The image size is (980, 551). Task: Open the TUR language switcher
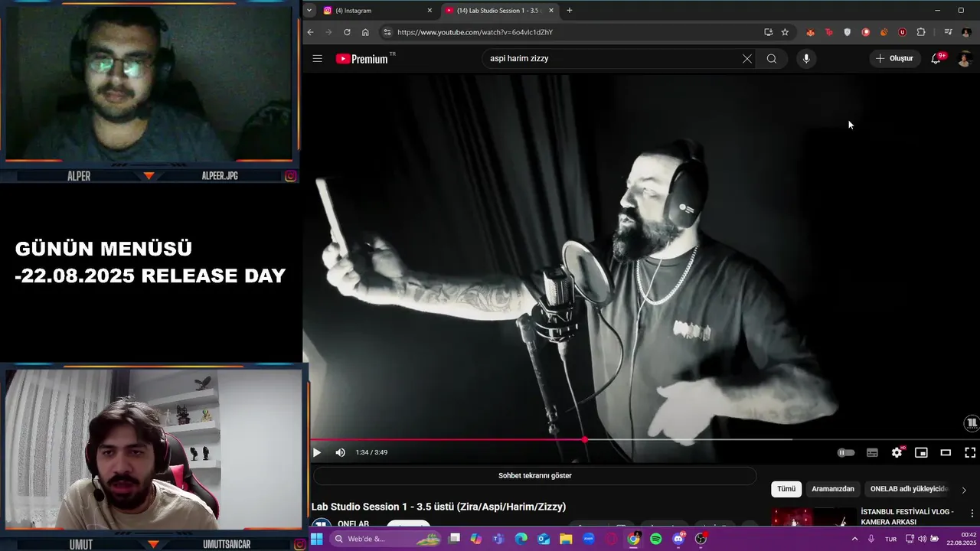(890, 539)
